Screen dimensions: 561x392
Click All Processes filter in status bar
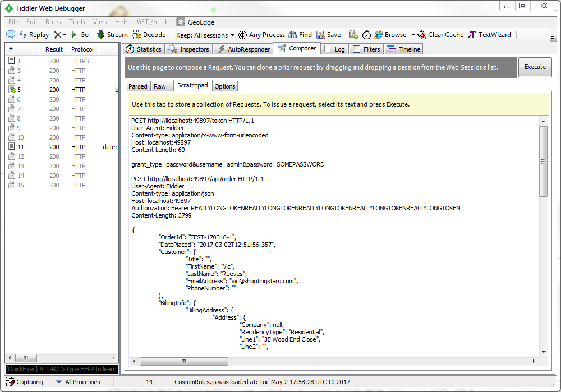pyautogui.click(x=79, y=382)
